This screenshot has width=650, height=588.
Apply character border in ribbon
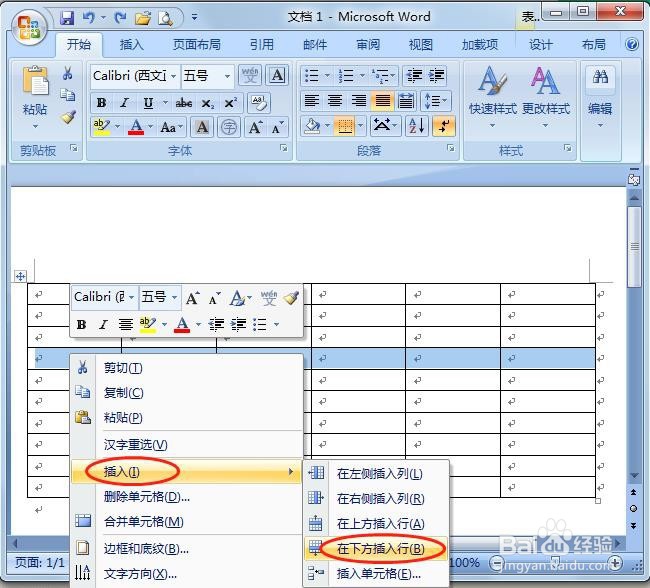pos(277,76)
